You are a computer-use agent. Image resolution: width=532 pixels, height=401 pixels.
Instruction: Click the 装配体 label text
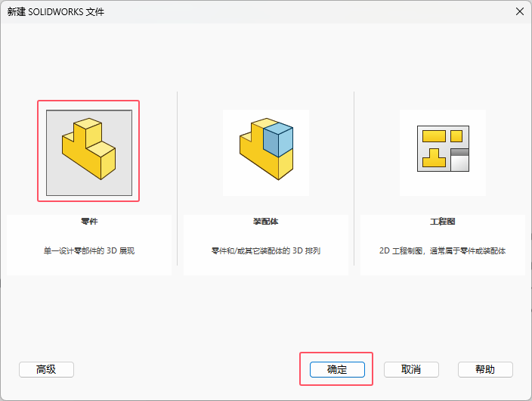[266, 222]
